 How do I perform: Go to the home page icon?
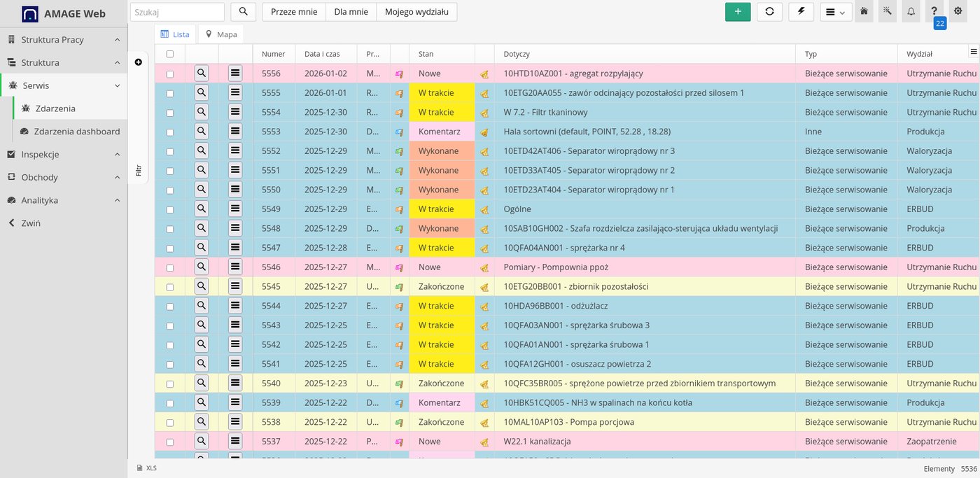click(x=864, y=12)
